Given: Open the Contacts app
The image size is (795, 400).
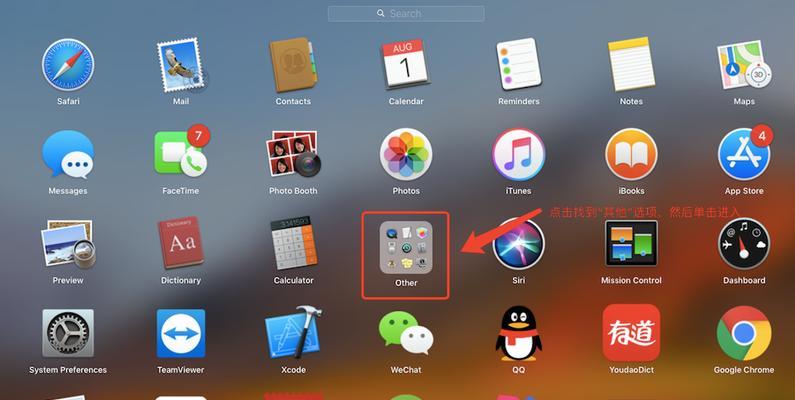Looking at the screenshot, I should click(293, 65).
